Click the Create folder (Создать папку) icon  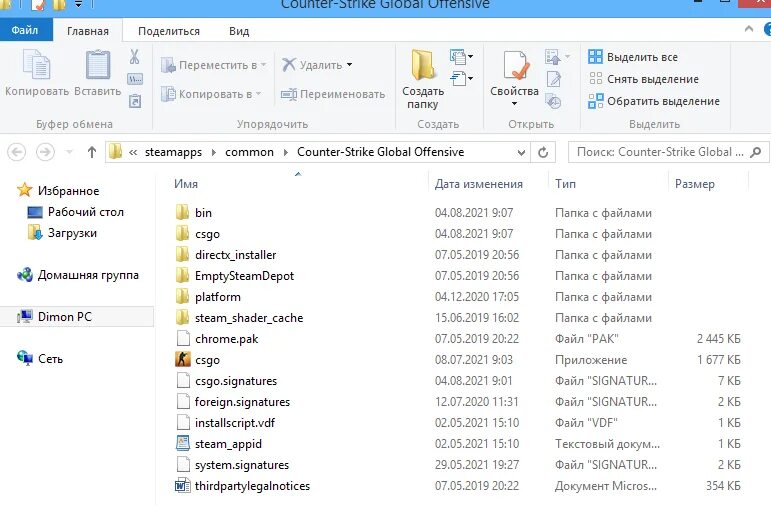click(423, 65)
